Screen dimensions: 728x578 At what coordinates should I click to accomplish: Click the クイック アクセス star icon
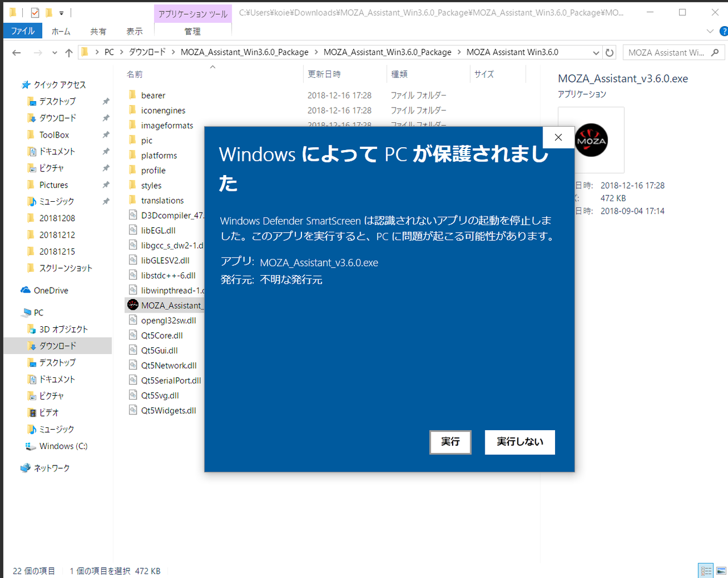pyautogui.click(x=26, y=85)
